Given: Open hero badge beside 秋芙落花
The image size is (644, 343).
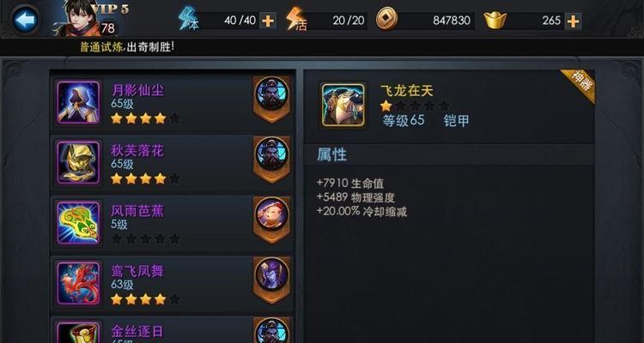Looking at the screenshot, I should (272, 159).
